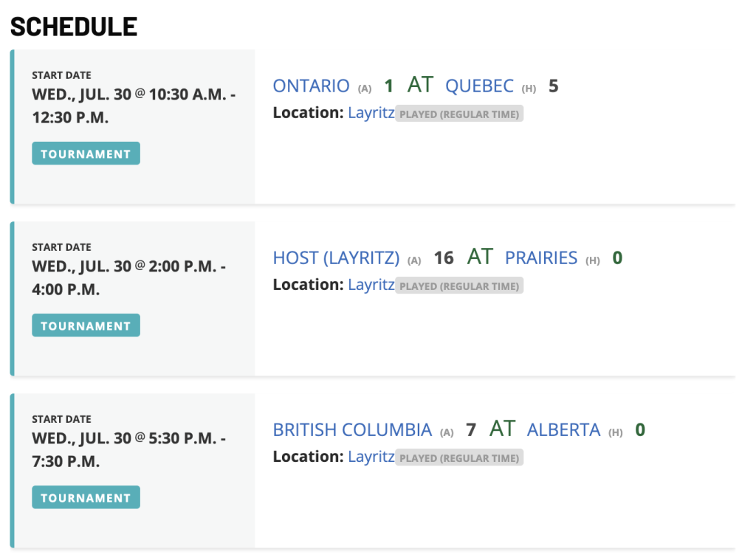Select the Wed., Jul. 30 10:30 A.M. date text
756x560 pixels.
(x=134, y=106)
